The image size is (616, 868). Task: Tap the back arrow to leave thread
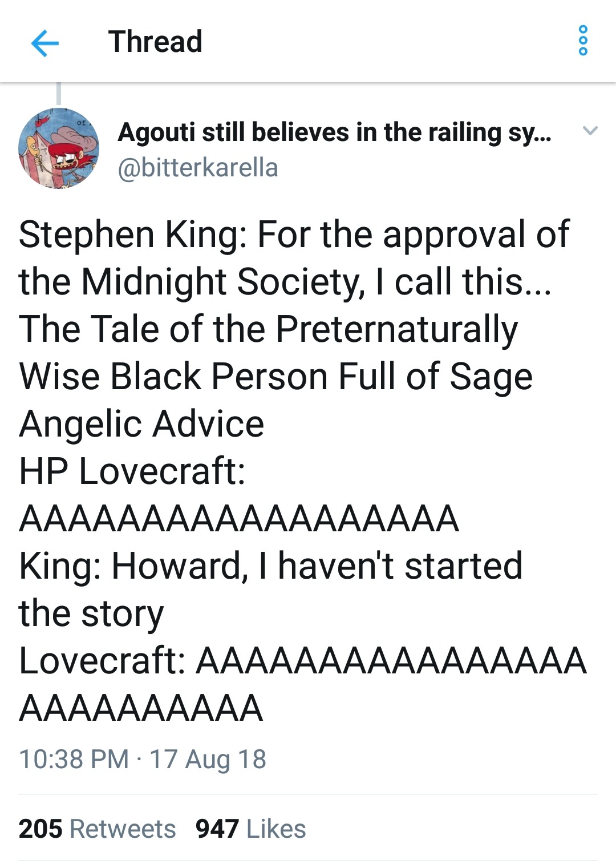pyautogui.click(x=44, y=43)
